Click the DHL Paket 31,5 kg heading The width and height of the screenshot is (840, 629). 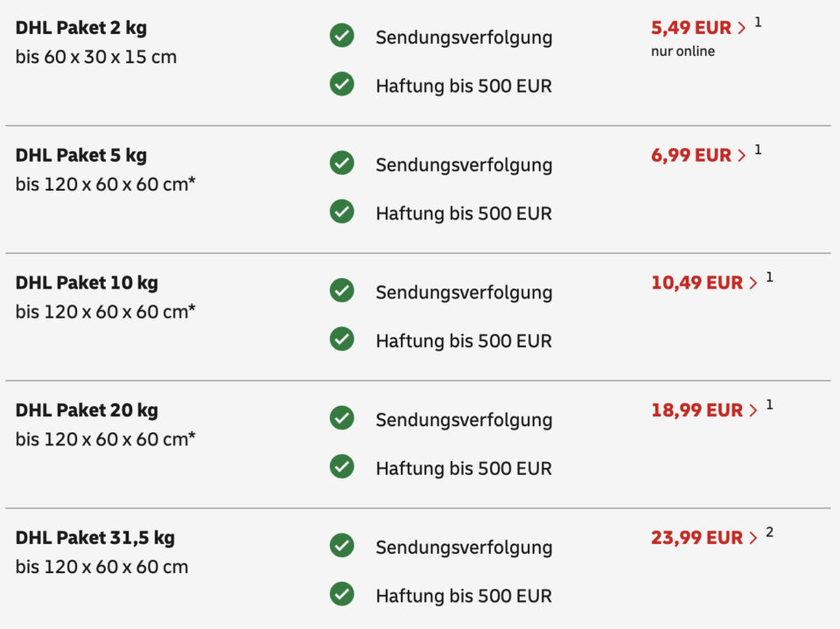[95, 539]
